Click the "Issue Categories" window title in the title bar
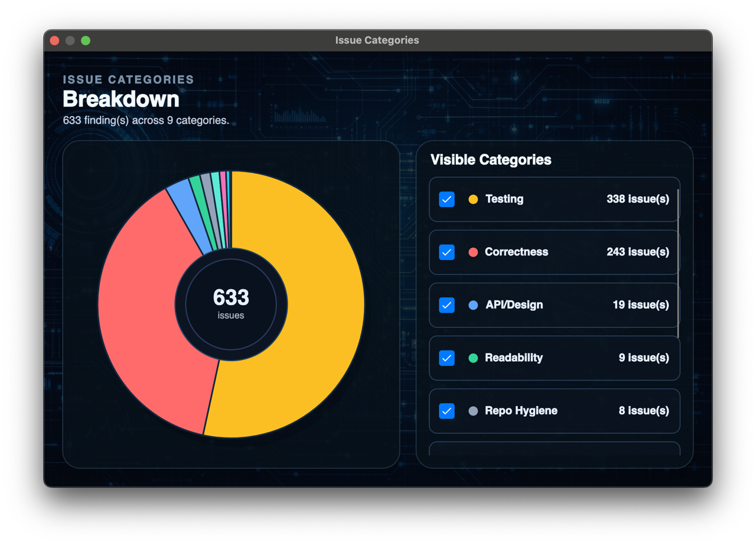 [377, 41]
